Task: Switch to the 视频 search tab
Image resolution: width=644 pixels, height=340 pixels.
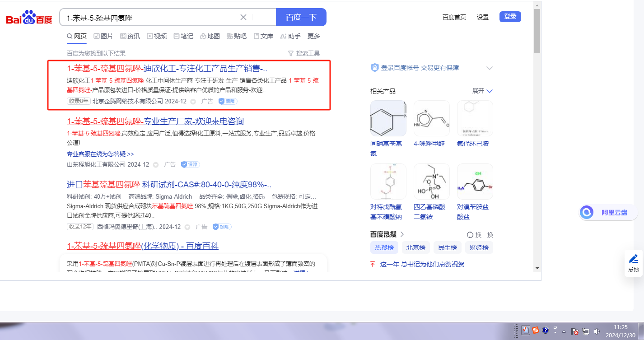Action: coord(157,36)
